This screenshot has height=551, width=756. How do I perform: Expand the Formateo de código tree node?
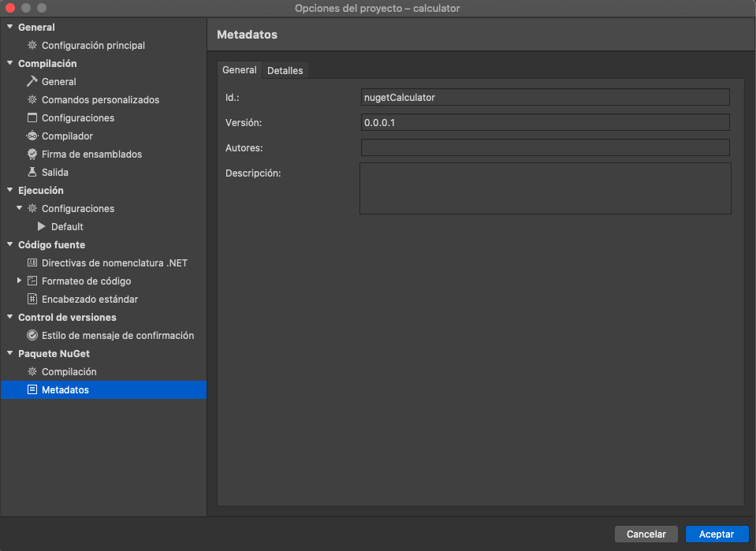click(20, 281)
